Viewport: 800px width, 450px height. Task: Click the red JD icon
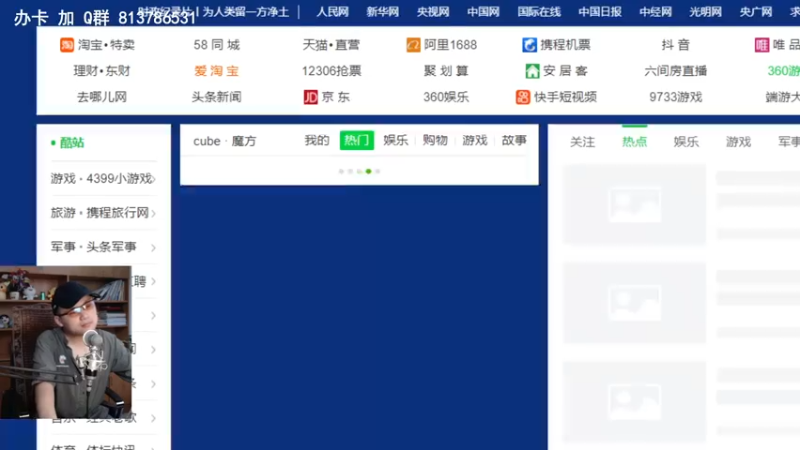pos(311,97)
